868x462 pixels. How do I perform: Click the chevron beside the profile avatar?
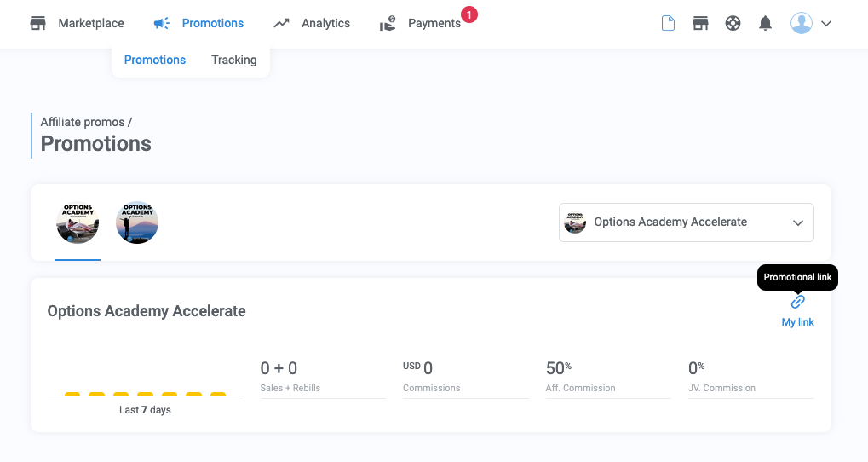click(x=825, y=24)
